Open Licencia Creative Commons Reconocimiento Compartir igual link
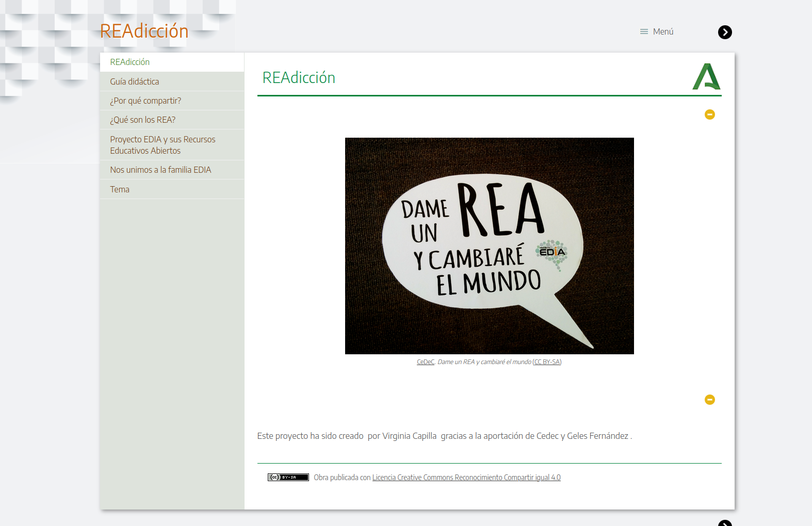This screenshot has width=812, height=526. tap(466, 478)
